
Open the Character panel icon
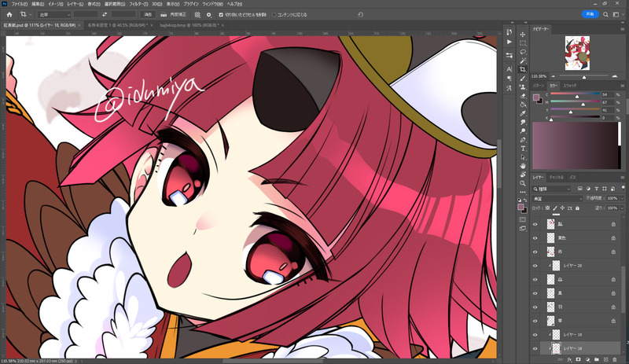[x=509, y=69]
